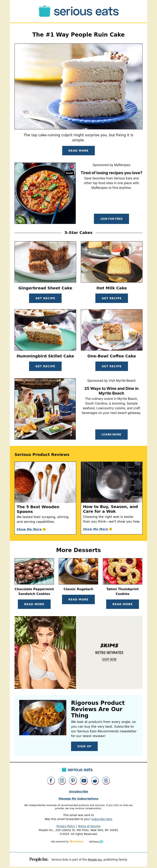Open the Pinterest social icon
This screenshot has height=868, width=157.
point(73,780)
